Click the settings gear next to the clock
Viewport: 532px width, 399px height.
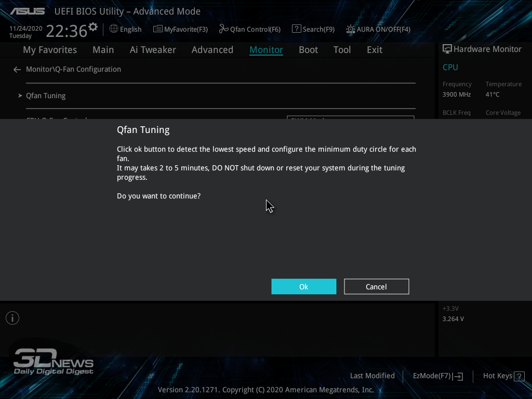(93, 27)
